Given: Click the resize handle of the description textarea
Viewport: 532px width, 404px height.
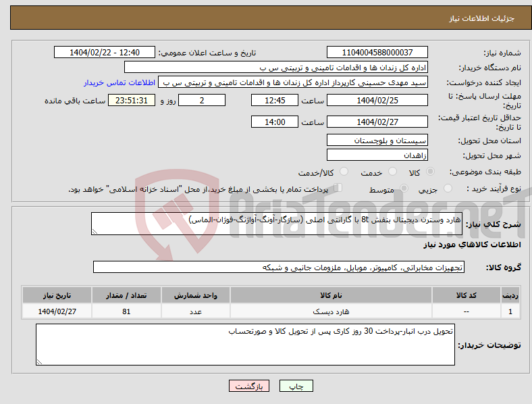Looking at the screenshot, I should [95, 232].
